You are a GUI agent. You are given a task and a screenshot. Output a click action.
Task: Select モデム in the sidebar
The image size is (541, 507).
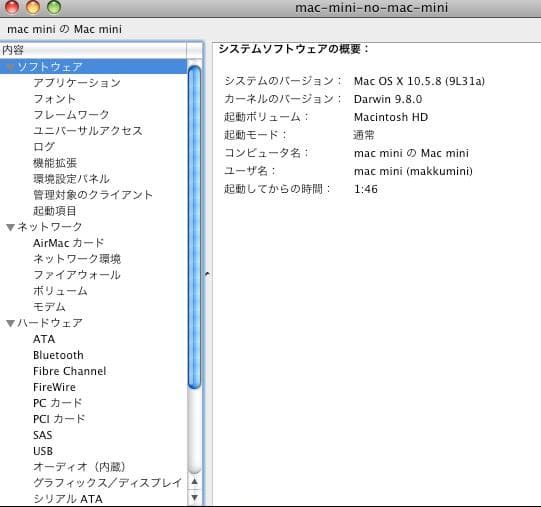49,307
